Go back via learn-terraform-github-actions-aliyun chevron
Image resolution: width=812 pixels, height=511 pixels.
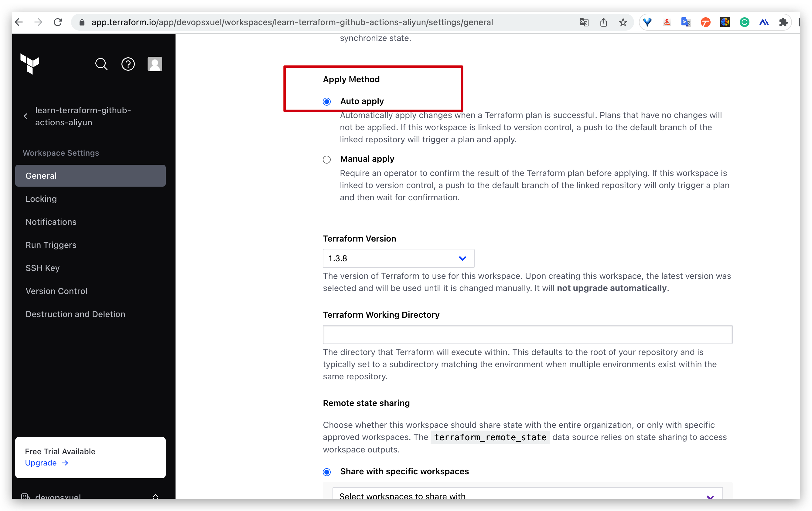(x=26, y=116)
